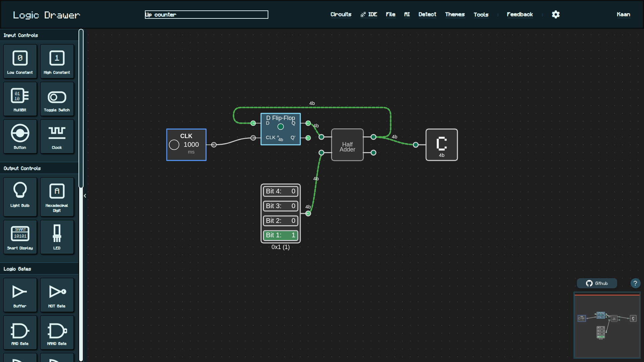Click the sidebar vertical scrollbar
644x362 pixels.
point(81,109)
